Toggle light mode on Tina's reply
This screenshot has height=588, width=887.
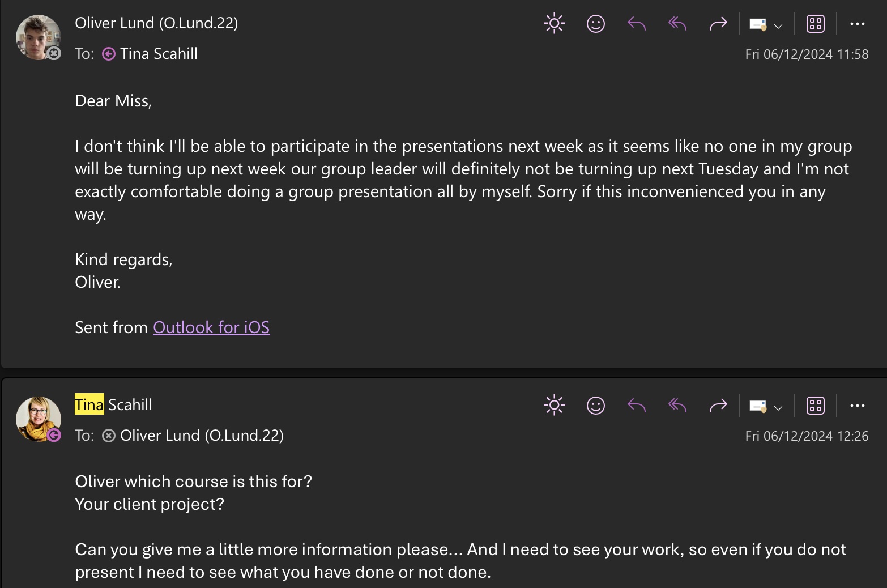tap(554, 406)
